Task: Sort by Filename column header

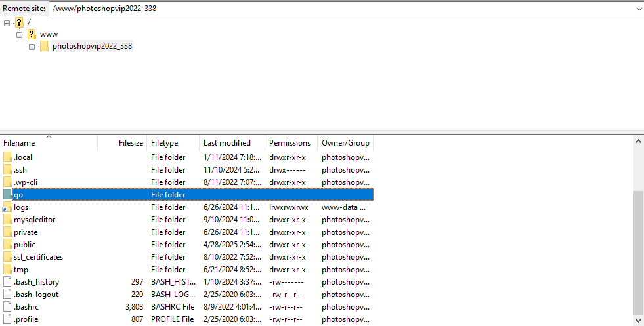Action: [49, 143]
